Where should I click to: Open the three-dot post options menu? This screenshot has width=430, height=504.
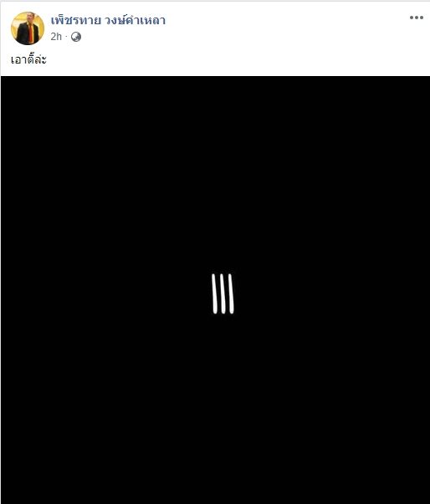(416, 18)
